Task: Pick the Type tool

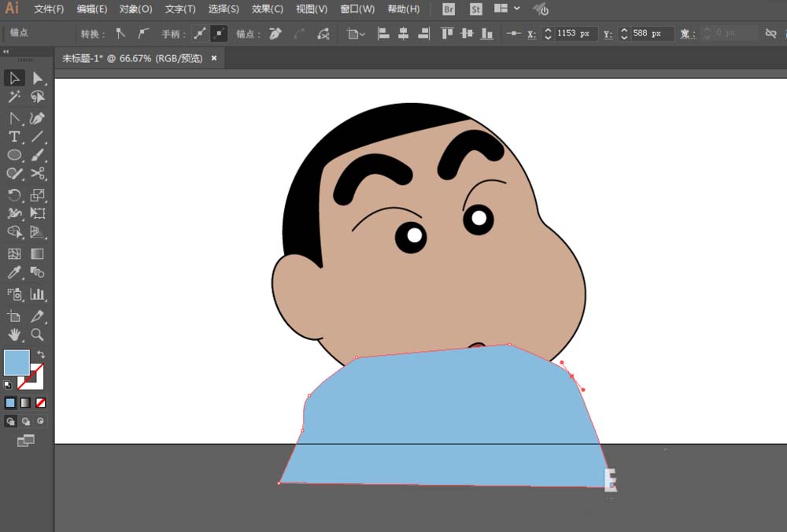Action: click(x=14, y=137)
